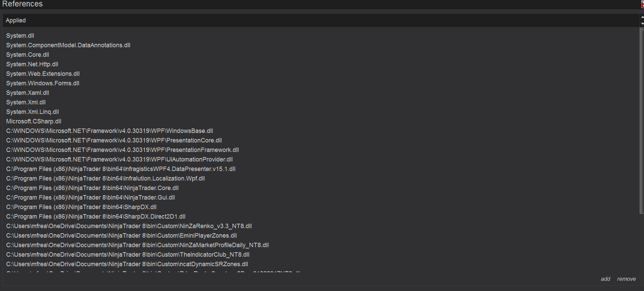The height and width of the screenshot is (291, 644).
Task: Choose the UIAutomationProvider.dll entry
Action: point(119,159)
